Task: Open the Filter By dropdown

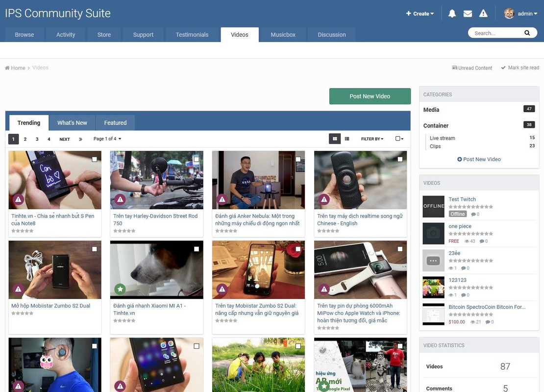Action: tap(372, 139)
